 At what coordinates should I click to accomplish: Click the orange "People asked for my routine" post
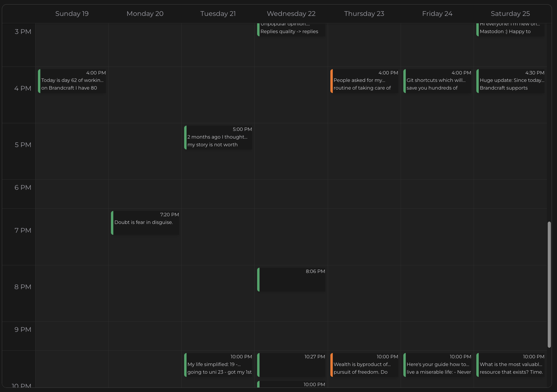tap(364, 81)
